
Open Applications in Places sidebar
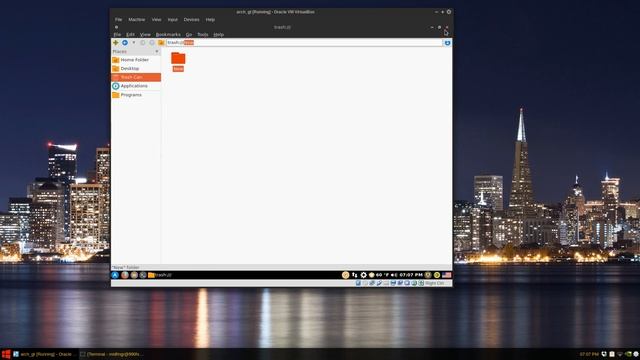(x=136, y=86)
